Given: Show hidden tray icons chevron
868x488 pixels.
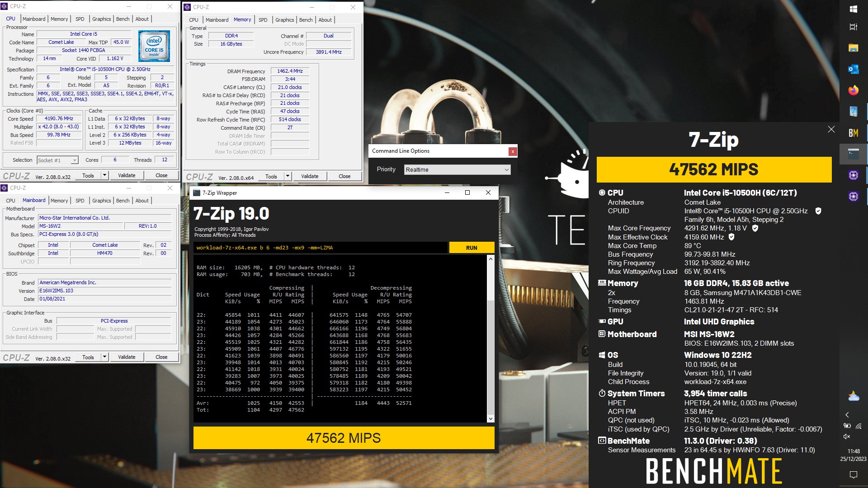Looking at the screenshot, I should point(847,415).
